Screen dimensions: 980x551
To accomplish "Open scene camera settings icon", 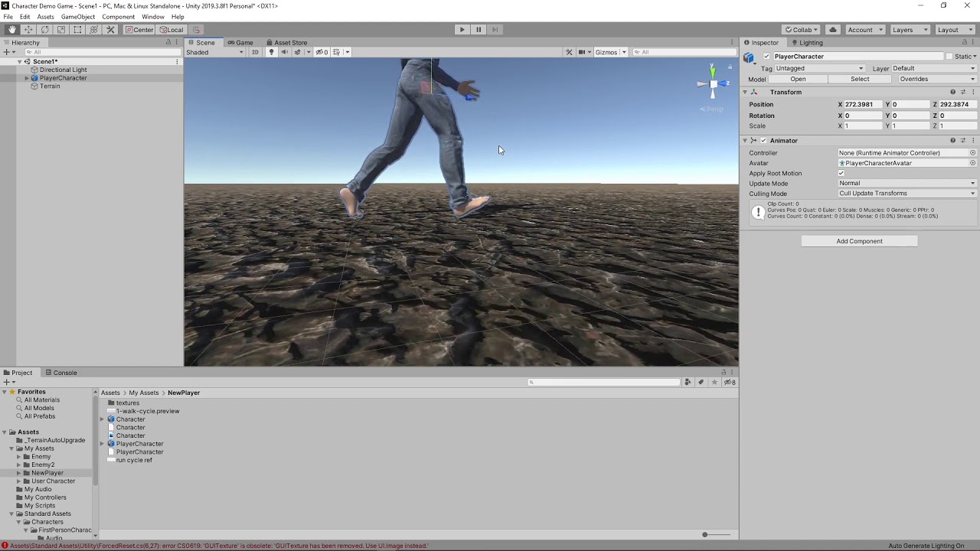I will [x=583, y=52].
